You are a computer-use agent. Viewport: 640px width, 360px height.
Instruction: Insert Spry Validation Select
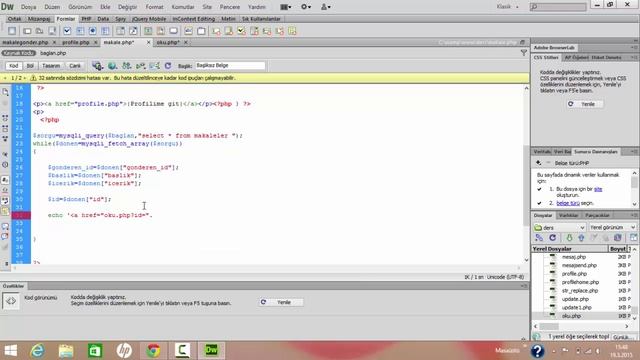pos(254,31)
